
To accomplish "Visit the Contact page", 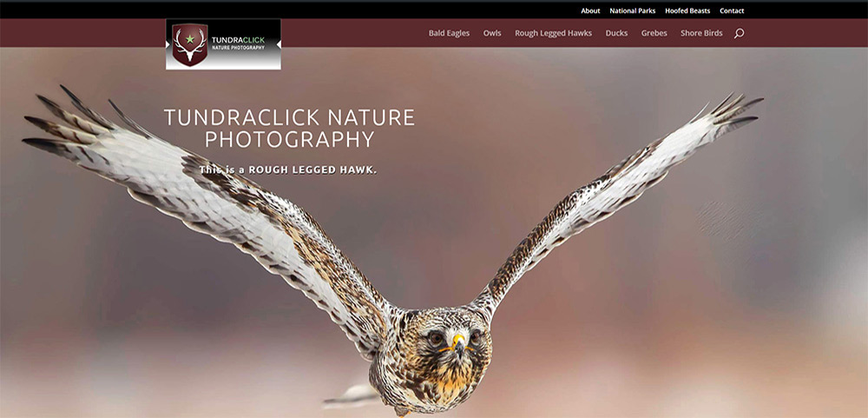I will coord(732,11).
